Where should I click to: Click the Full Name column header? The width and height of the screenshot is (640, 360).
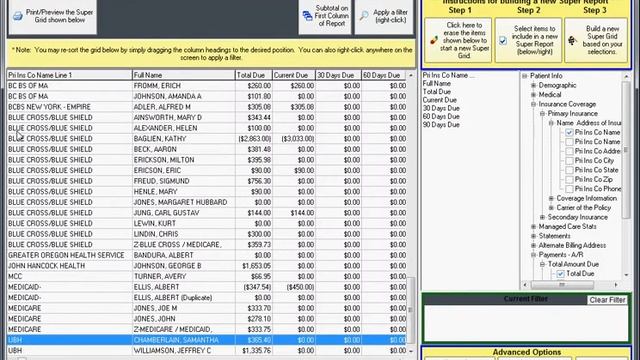(184, 75)
